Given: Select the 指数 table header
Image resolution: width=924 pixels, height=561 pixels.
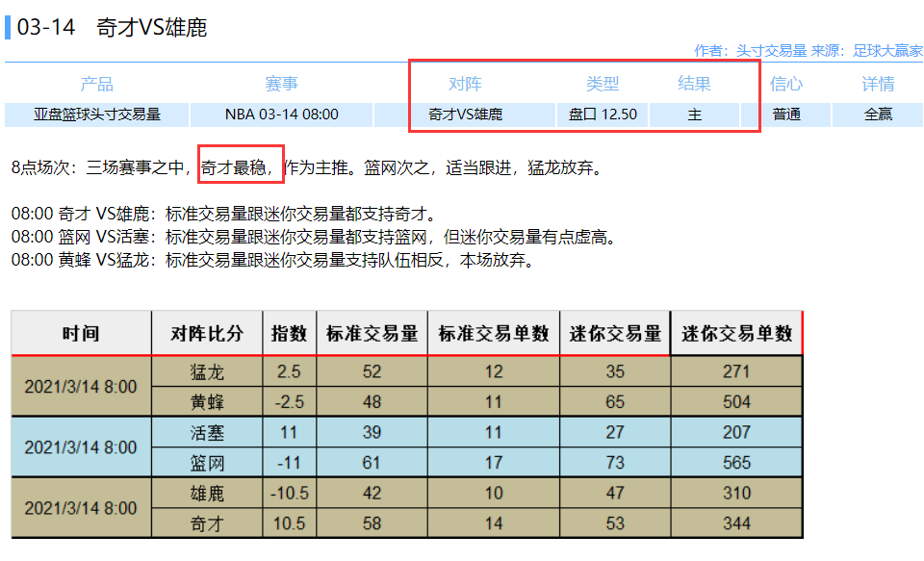Looking at the screenshot, I should (x=290, y=334).
